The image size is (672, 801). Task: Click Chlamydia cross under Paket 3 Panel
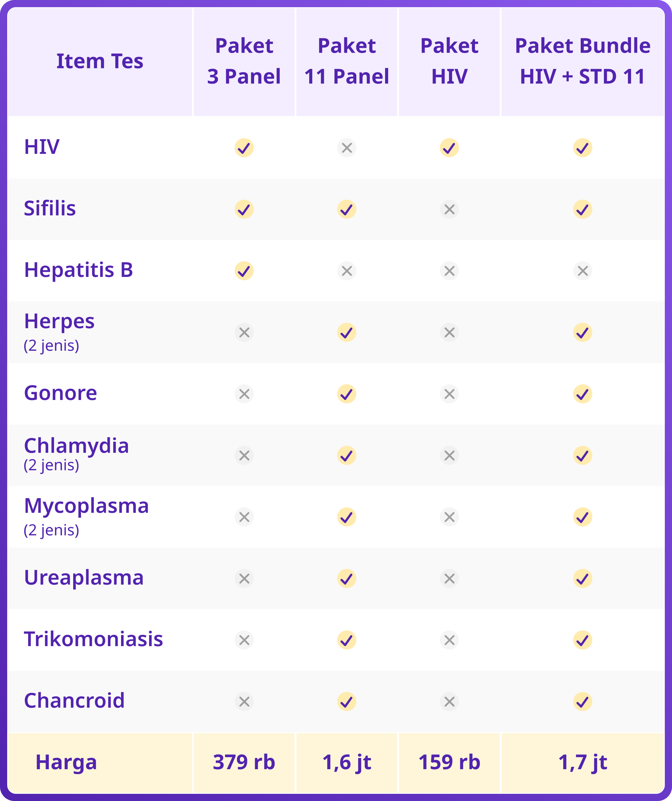(244, 455)
